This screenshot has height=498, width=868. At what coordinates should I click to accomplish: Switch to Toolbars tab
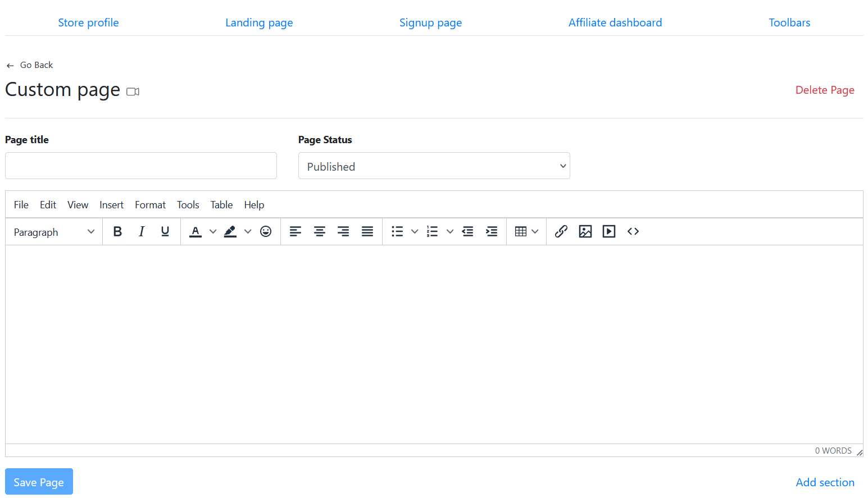tap(789, 22)
